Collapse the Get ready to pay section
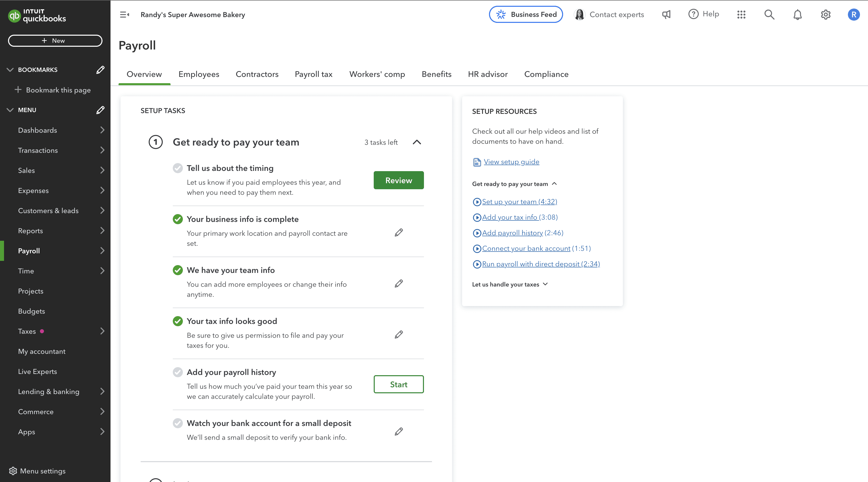Screen dimensions: 868x482 point(417,142)
